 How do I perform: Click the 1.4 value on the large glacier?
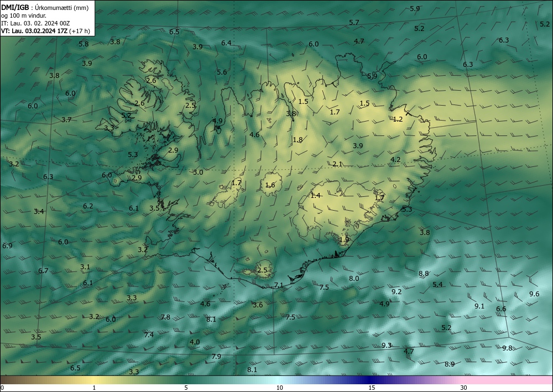coord(315,195)
